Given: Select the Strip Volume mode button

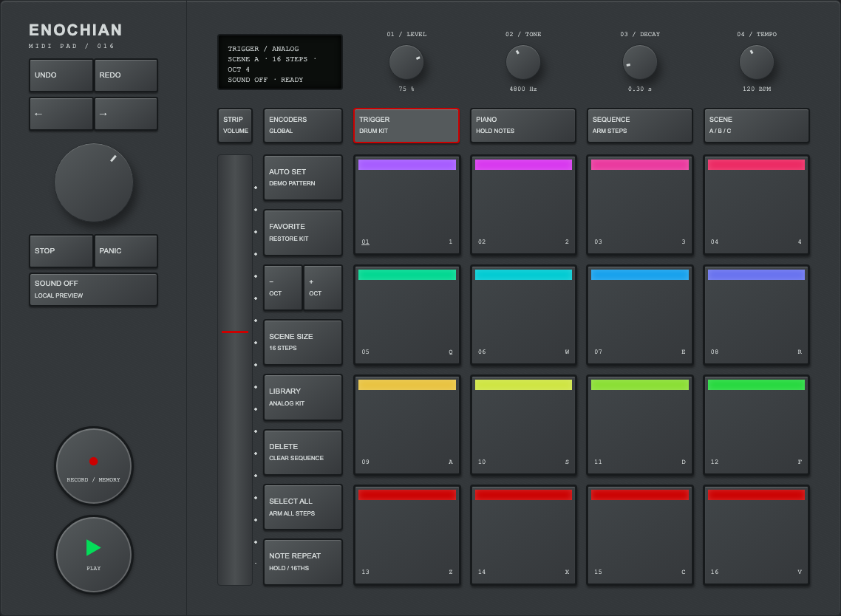Looking at the screenshot, I should pyautogui.click(x=235, y=126).
